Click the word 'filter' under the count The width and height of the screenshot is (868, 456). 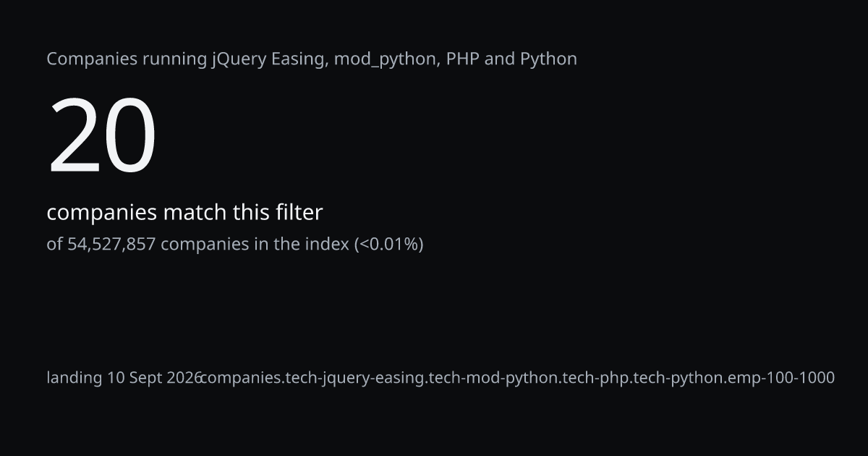click(x=299, y=213)
